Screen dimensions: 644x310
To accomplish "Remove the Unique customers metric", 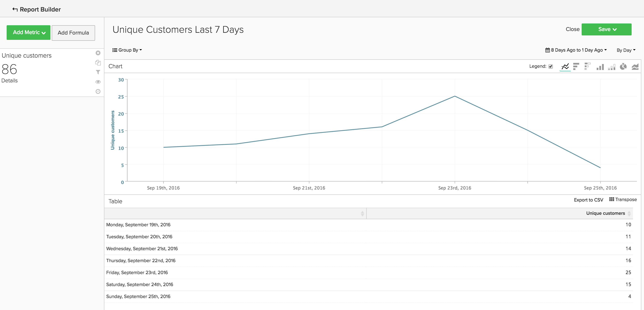I will [98, 53].
